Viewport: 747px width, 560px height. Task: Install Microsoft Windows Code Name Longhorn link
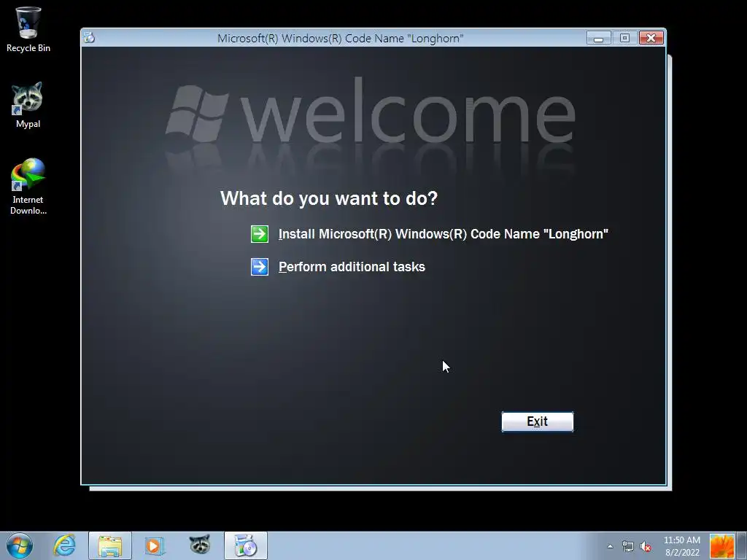click(443, 234)
